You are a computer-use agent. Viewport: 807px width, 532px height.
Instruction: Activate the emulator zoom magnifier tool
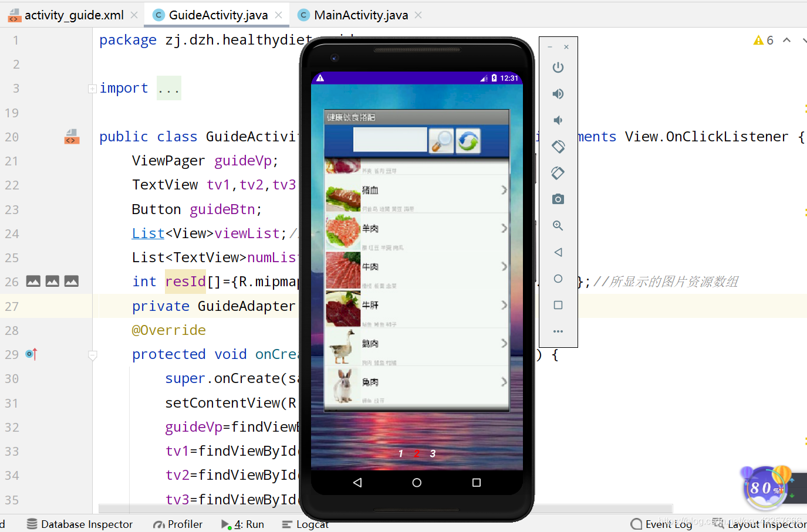pos(558,226)
